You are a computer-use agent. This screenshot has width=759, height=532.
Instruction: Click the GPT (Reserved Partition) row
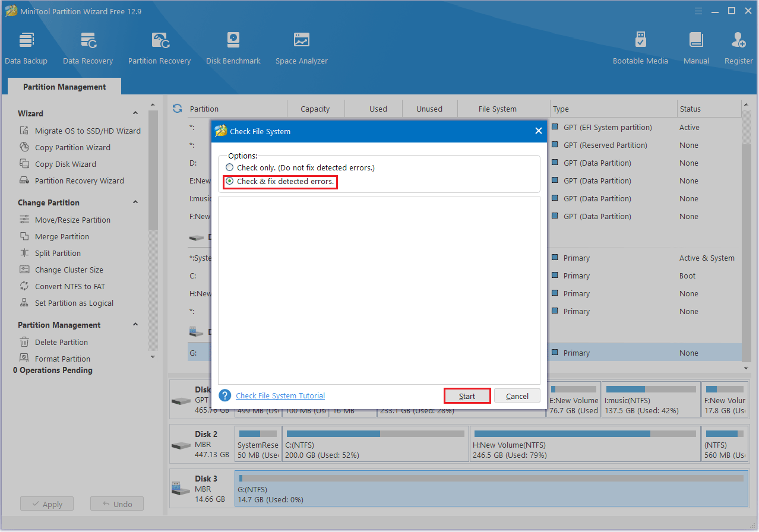coord(464,145)
